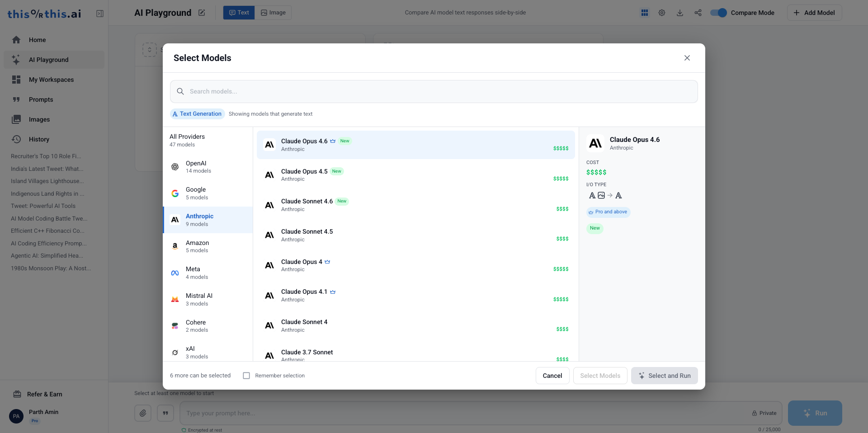This screenshot has height=433, width=868.
Task: Open history item 1980s Monsoon Play
Action: pyautogui.click(x=51, y=268)
